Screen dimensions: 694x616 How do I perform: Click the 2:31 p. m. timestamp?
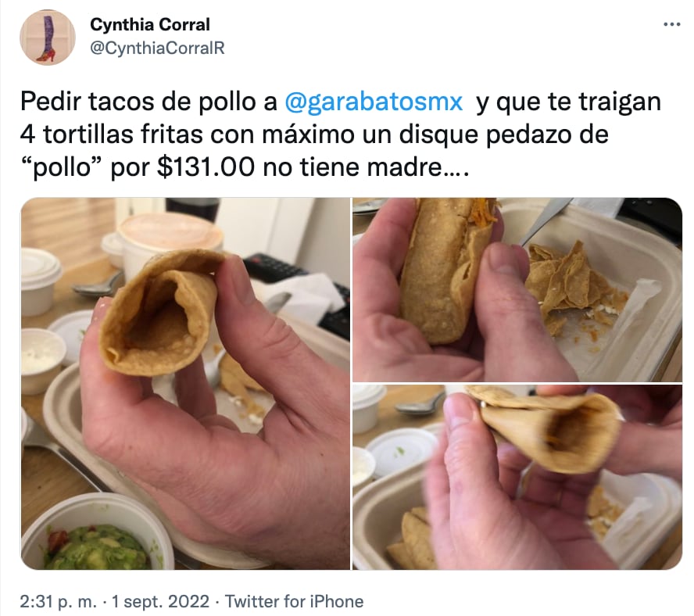tap(58, 601)
